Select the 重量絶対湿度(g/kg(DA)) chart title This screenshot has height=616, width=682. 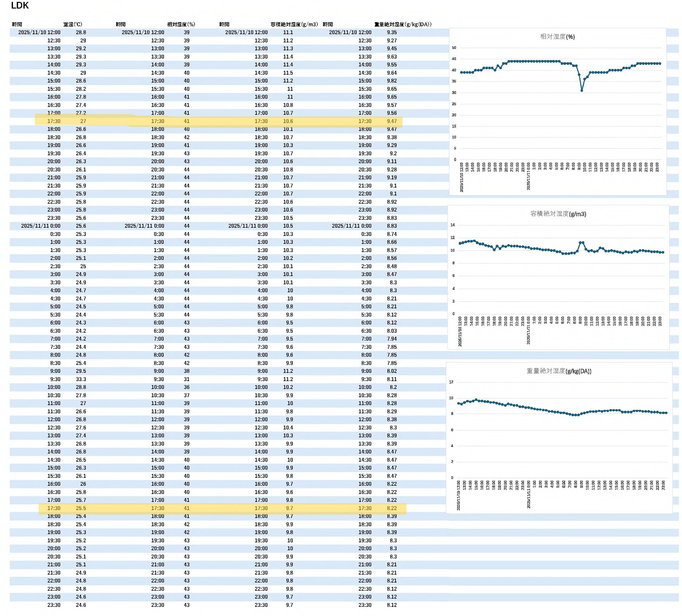point(559,371)
